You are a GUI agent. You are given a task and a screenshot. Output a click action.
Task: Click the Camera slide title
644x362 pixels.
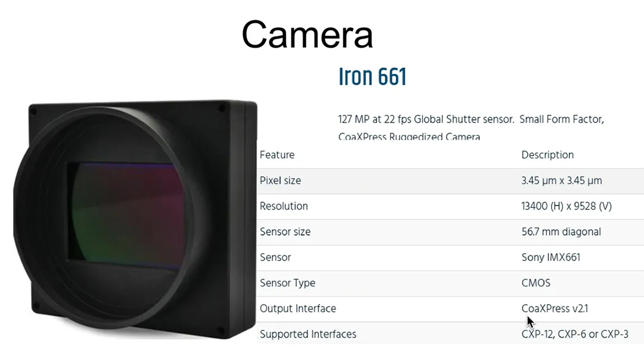pos(307,34)
